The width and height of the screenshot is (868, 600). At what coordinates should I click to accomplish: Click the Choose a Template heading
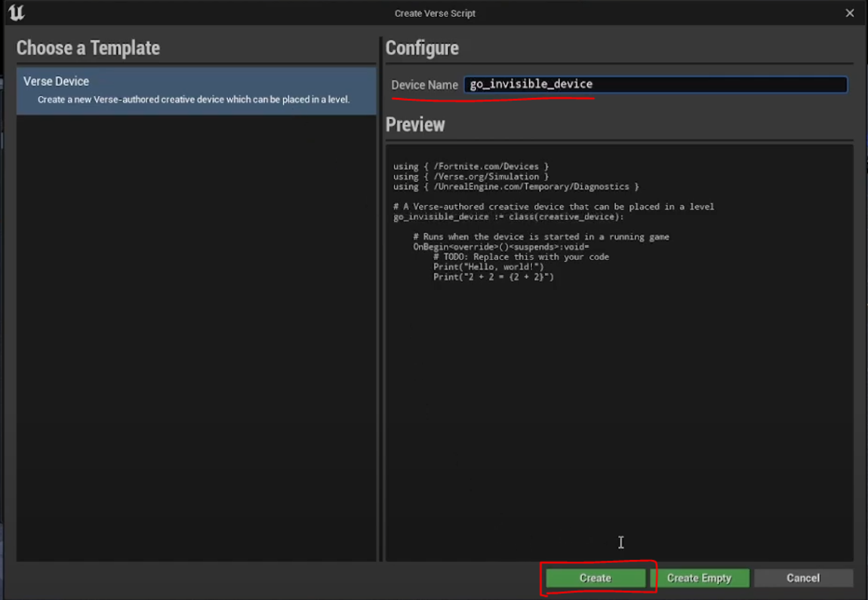pyautogui.click(x=88, y=48)
